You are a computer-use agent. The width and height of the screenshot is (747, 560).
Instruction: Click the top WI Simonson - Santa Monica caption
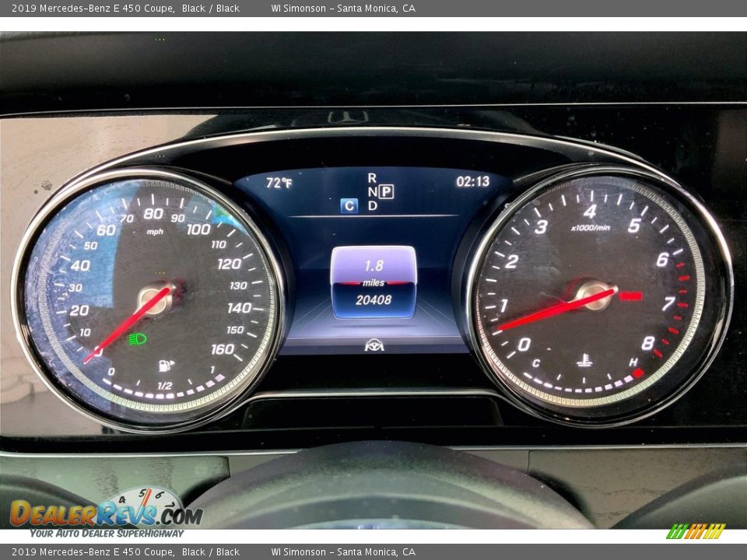(x=343, y=8)
